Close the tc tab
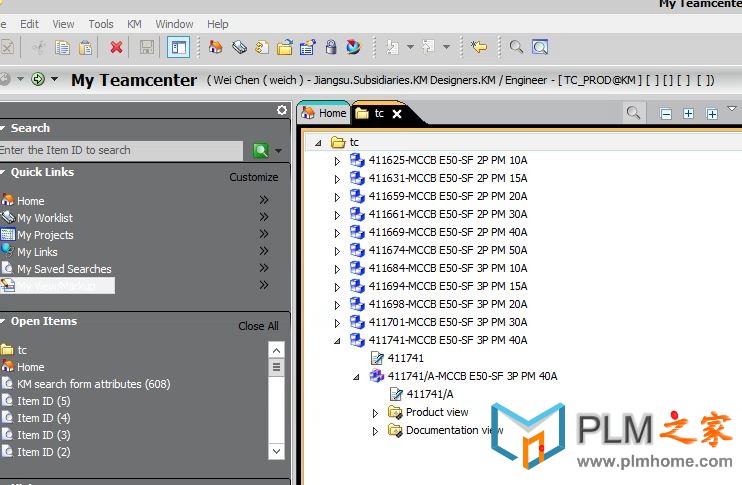This screenshot has width=742, height=485. pyautogui.click(x=397, y=114)
